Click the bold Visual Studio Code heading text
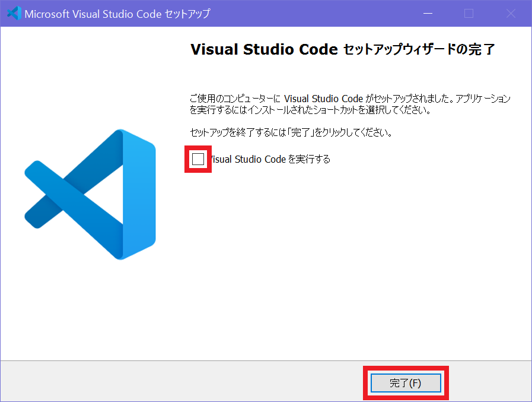The image size is (532, 402). tap(264, 49)
